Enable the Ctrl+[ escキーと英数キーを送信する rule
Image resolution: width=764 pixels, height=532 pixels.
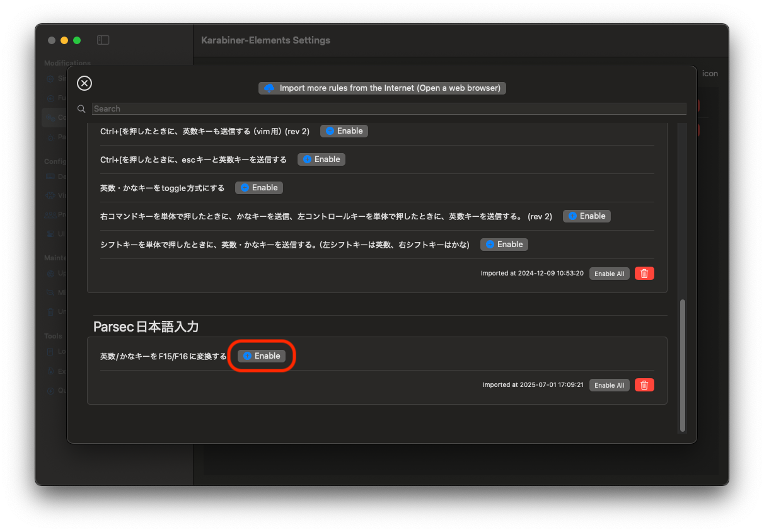point(321,159)
